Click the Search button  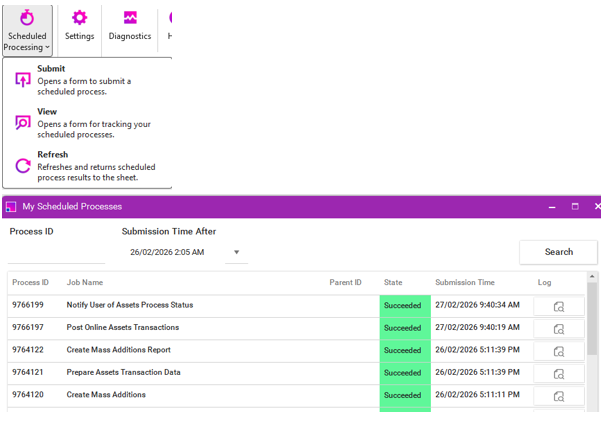558,252
